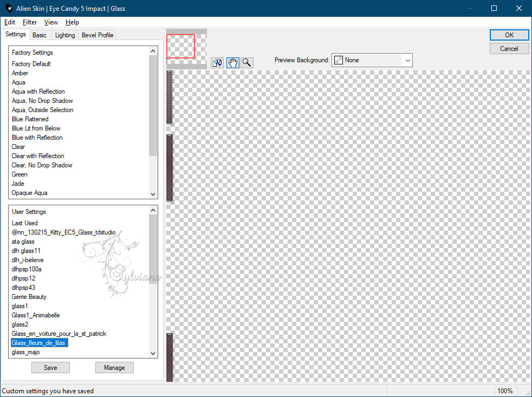Open the View menu
This screenshot has width=532, height=397.
point(51,22)
